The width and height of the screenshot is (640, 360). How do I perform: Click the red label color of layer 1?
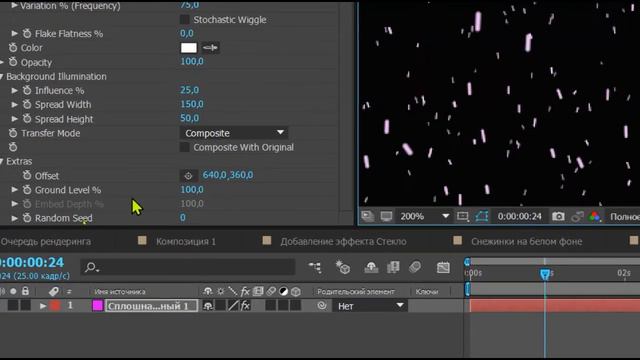coord(55,306)
